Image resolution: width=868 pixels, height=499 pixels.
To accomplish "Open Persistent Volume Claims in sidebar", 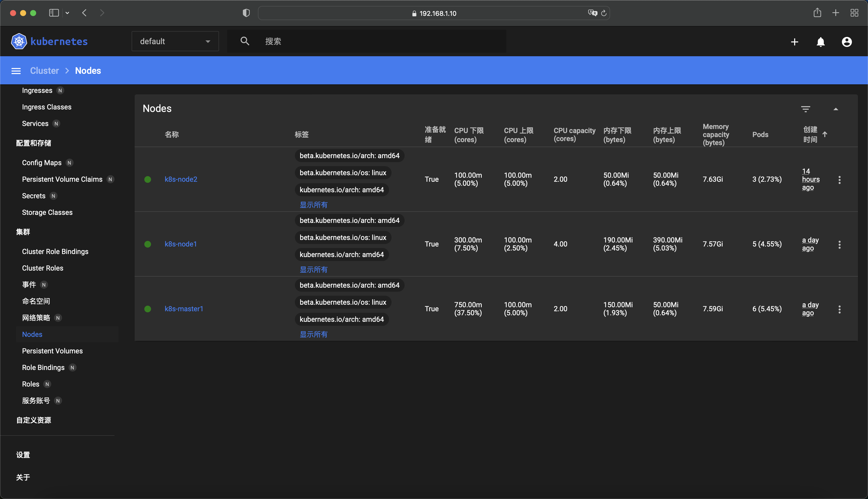I will tap(62, 179).
